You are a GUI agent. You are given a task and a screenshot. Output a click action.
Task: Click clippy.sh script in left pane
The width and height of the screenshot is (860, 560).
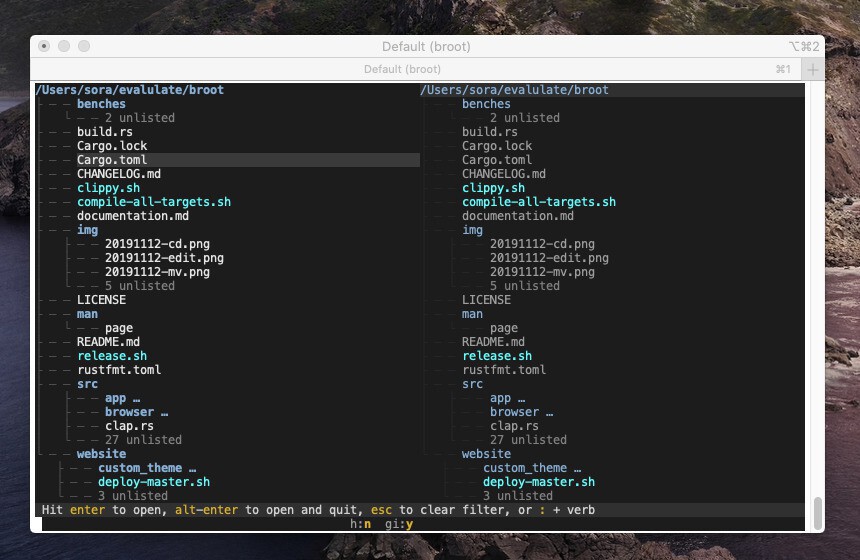[x=108, y=188]
